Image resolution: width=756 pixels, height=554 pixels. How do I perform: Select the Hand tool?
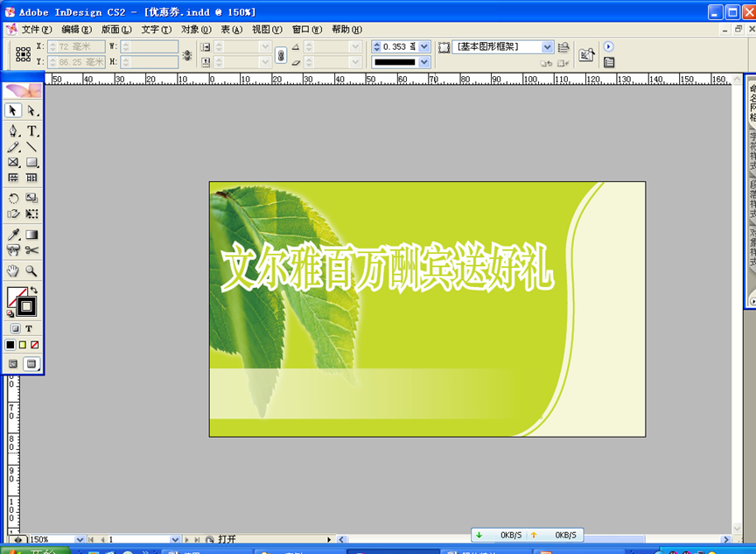pos(13,271)
